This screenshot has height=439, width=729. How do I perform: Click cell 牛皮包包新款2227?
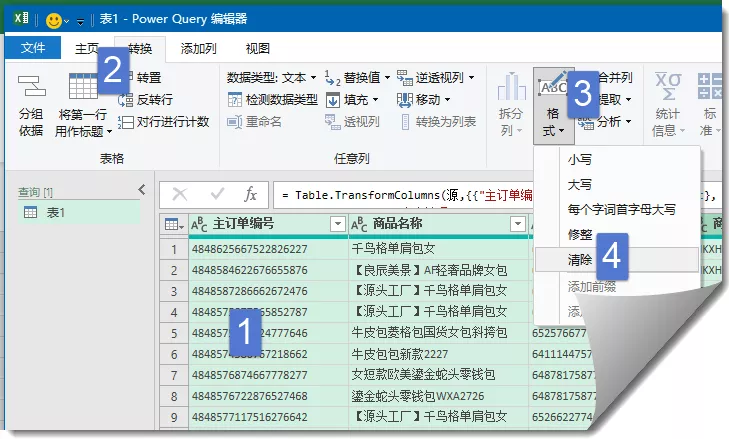tap(438, 354)
